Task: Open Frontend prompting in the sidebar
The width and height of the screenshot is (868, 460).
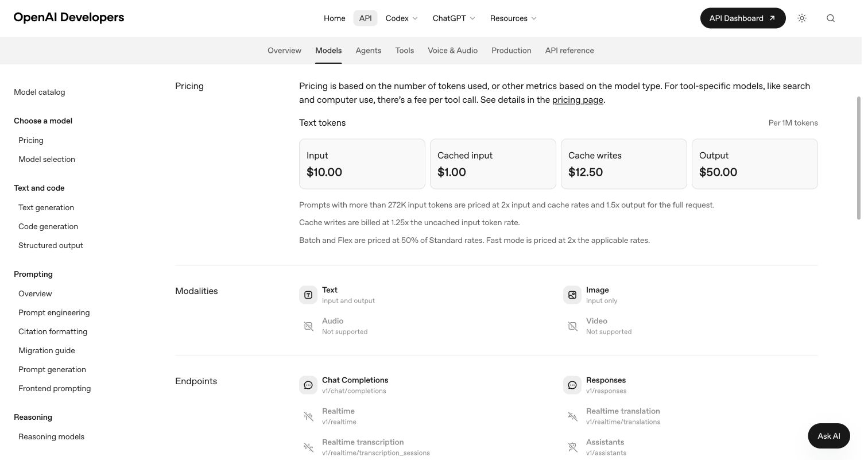Action: click(x=55, y=388)
